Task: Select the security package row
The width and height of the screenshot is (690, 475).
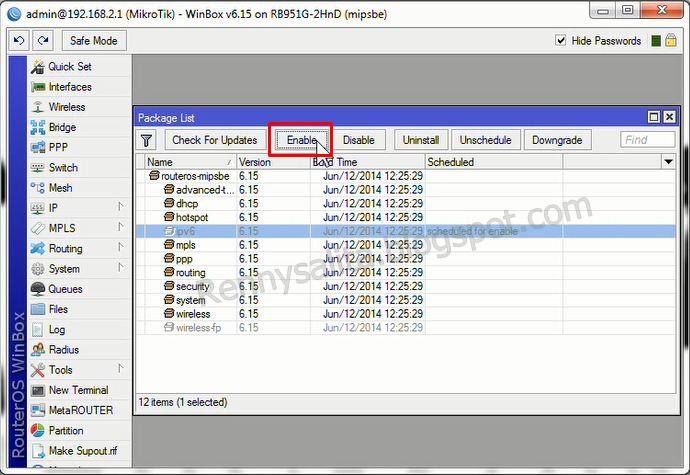Action: [x=405, y=286]
